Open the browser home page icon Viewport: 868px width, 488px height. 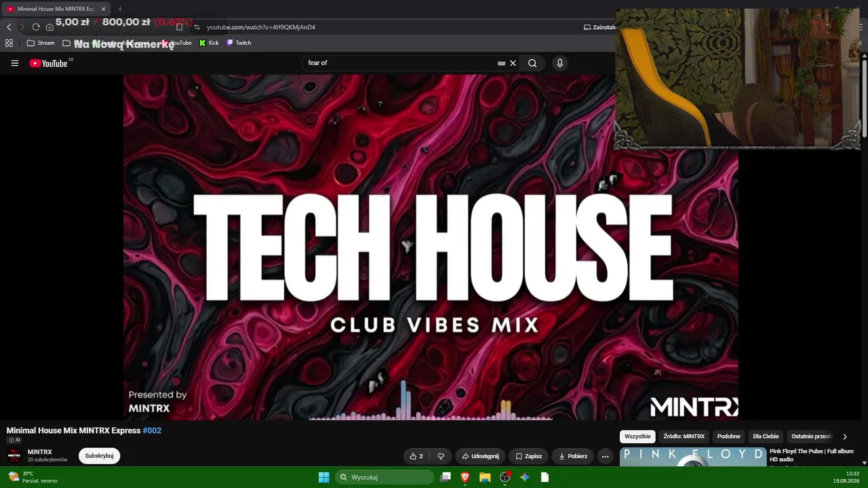pos(50,27)
